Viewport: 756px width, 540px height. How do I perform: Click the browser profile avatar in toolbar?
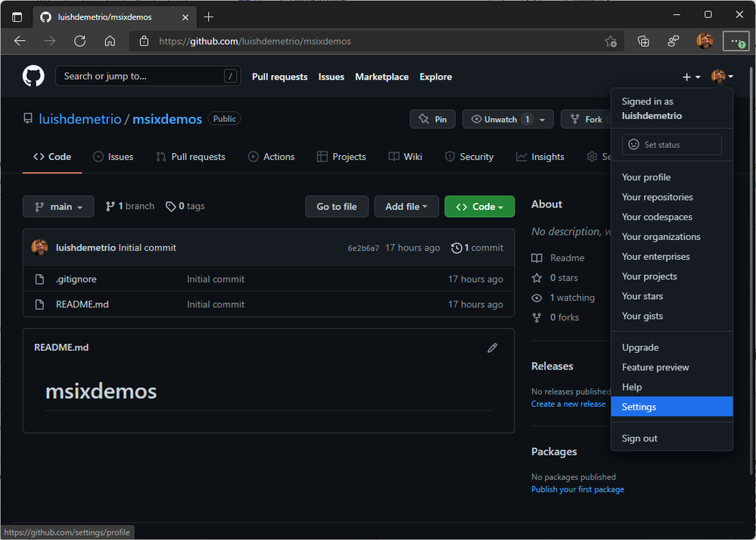[x=705, y=41]
